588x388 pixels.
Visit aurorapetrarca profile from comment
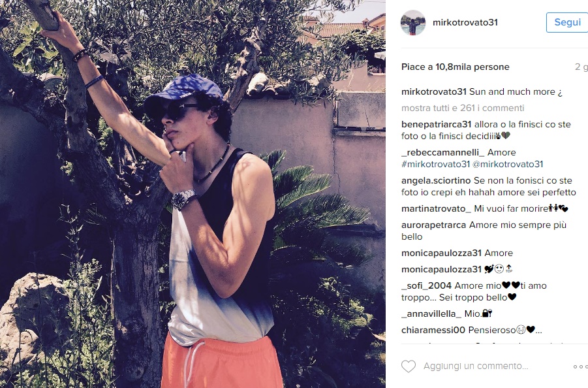pyautogui.click(x=433, y=225)
